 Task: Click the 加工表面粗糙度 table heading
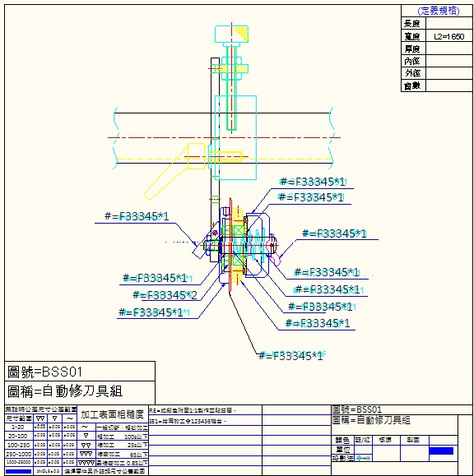point(113,414)
